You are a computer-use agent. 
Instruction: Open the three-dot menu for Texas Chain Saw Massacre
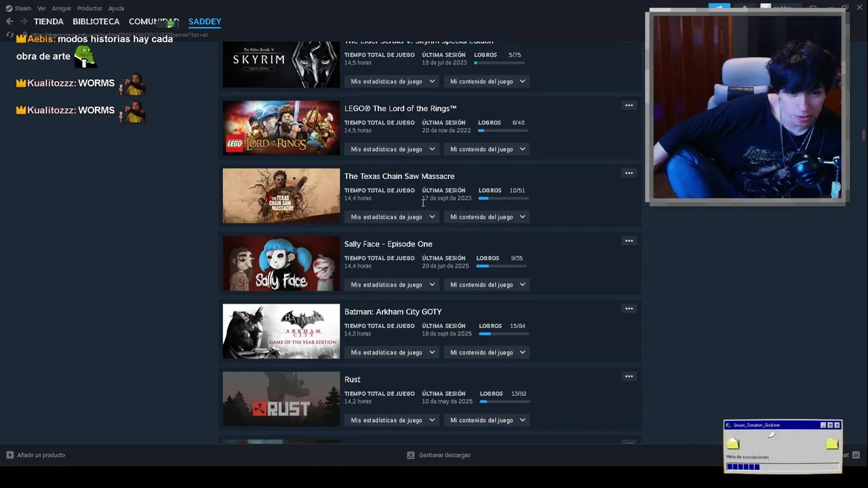pos(629,174)
